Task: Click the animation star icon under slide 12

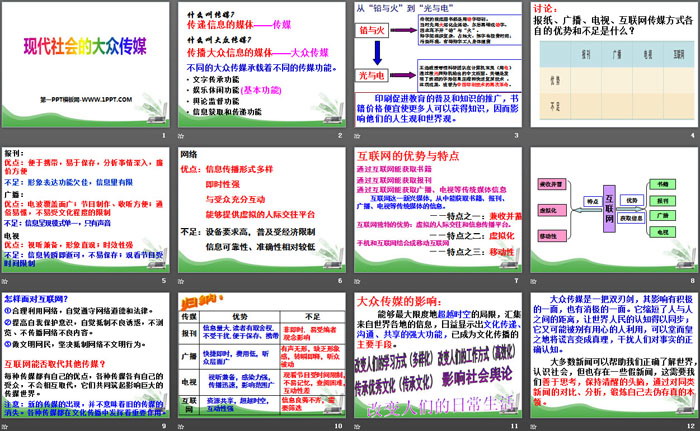Action: [x=533, y=427]
